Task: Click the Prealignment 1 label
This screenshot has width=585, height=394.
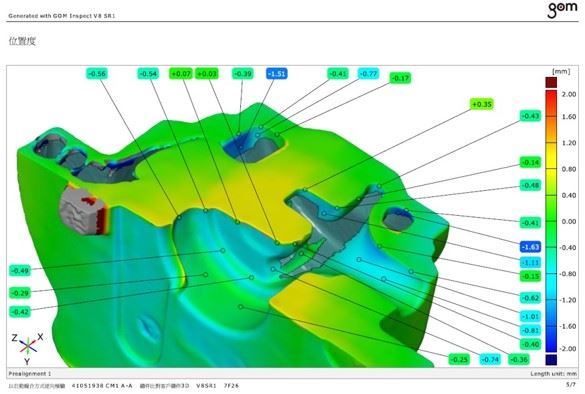Action: coord(29,373)
